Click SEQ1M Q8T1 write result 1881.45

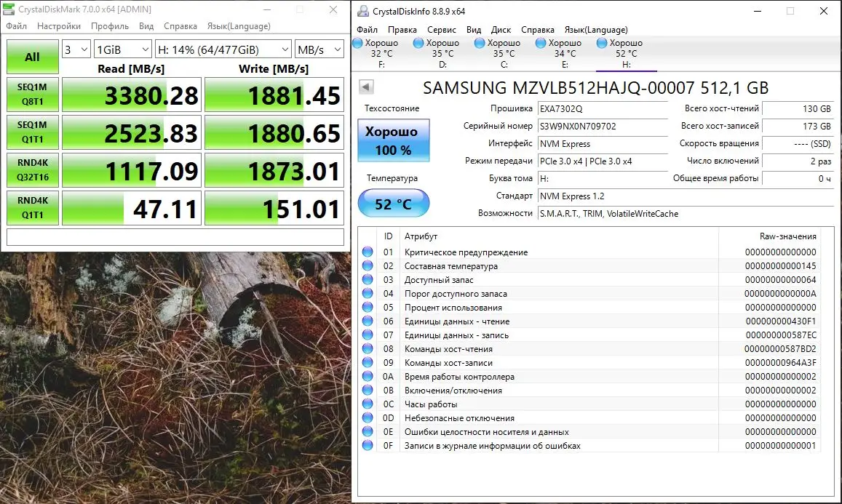[274, 95]
